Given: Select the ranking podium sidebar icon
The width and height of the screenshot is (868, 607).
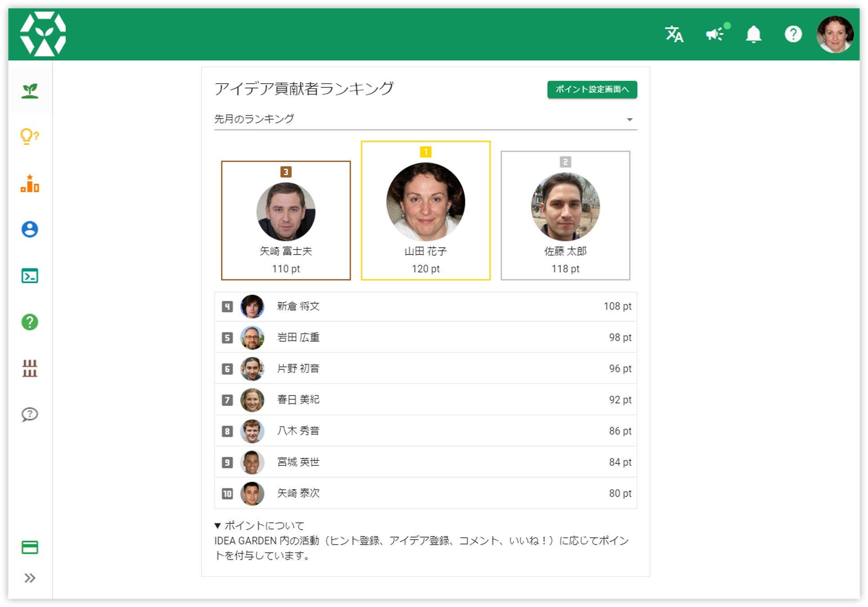Looking at the screenshot, I should click(x=30, y=183).
